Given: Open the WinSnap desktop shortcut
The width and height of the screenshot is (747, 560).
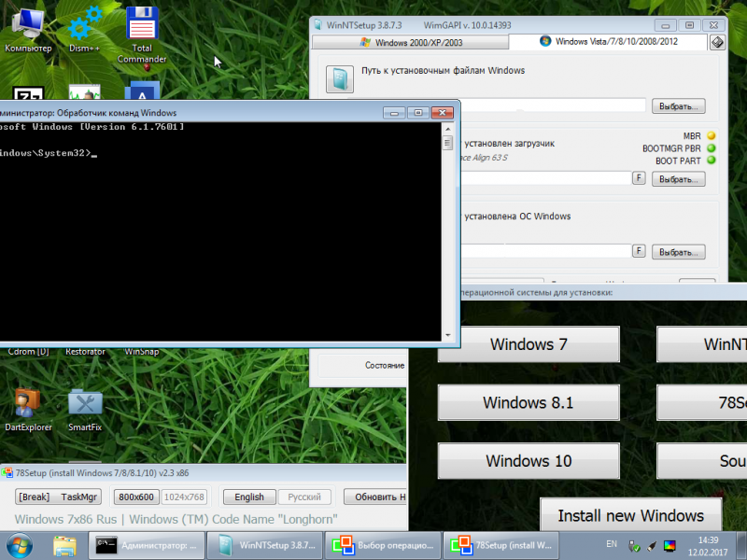Looking at the screenshot, I should click(142, 352).
